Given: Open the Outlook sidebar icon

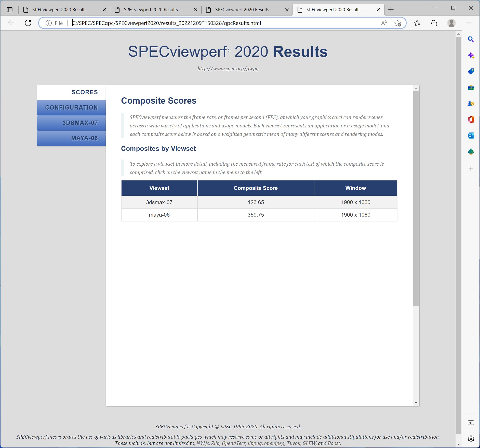Looking at the screenshot, I should 471,136.
